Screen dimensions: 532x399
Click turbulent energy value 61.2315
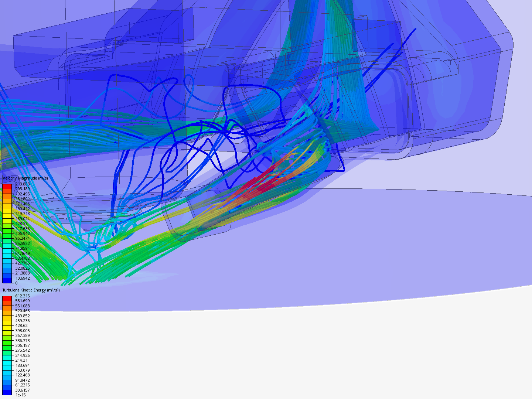click(x=23, y=385)
